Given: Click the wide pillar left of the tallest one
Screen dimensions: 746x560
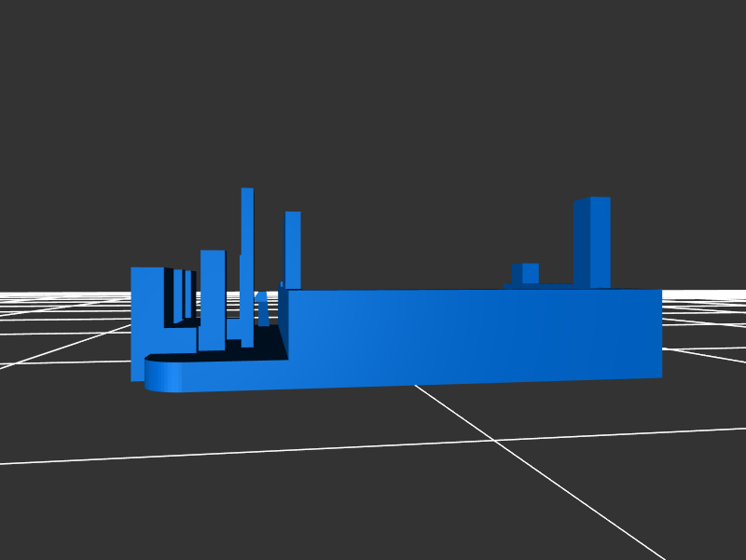Looking at the screenshot, I should coord(212,298).
